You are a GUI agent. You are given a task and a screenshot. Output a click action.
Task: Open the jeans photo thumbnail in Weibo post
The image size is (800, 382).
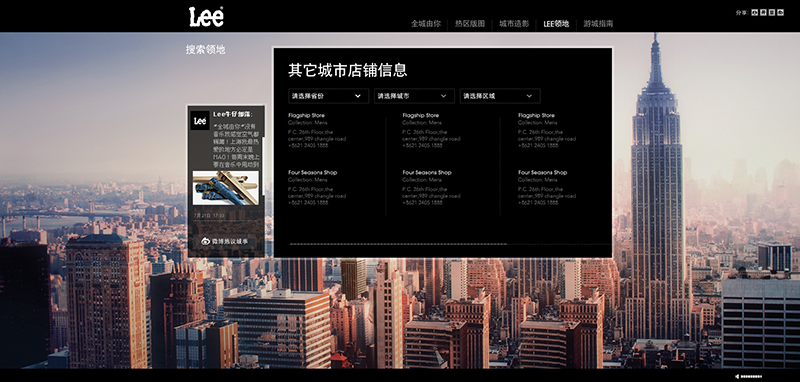pyautogui.click(x=226, y=188)
